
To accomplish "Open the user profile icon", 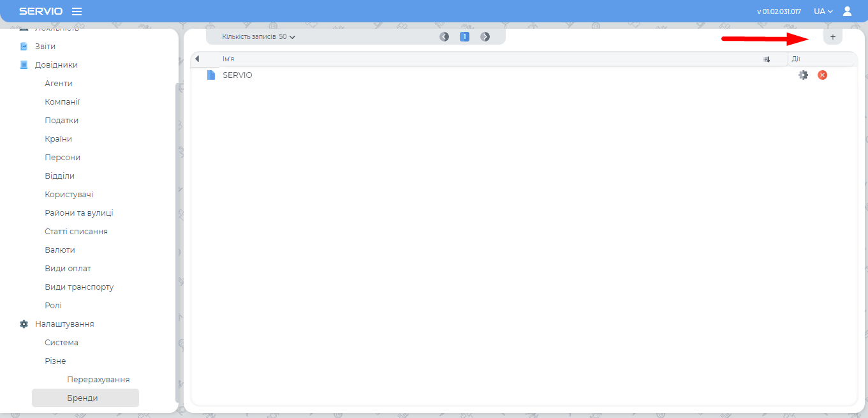I will click(x=847, y=11).
